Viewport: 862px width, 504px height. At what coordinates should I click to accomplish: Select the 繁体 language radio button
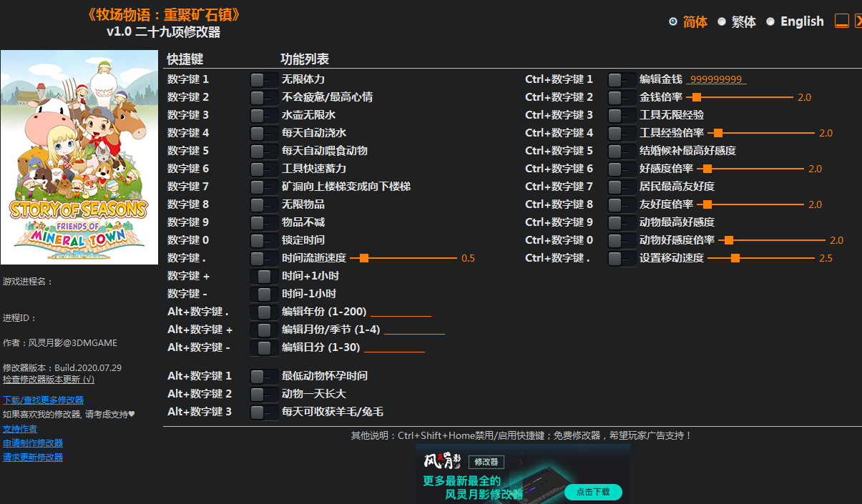[x=722, y=21]
